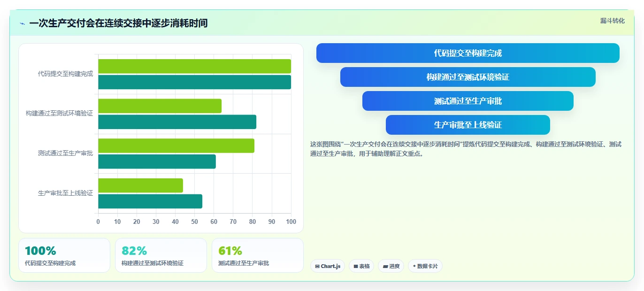Click the caption under the 61% value
Screen dimensions: 644x291
[x=244, y=263]
